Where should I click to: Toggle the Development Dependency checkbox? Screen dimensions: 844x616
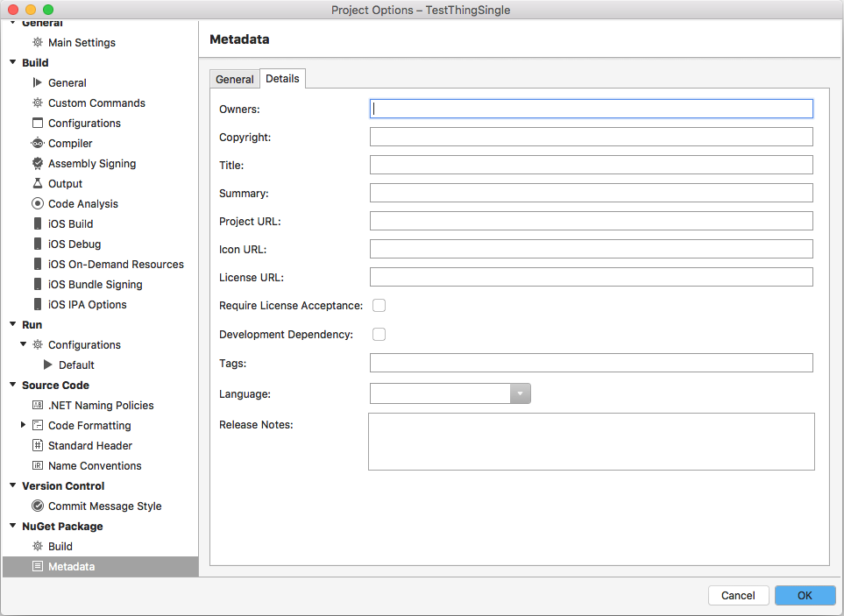click(x=379, y=334)
